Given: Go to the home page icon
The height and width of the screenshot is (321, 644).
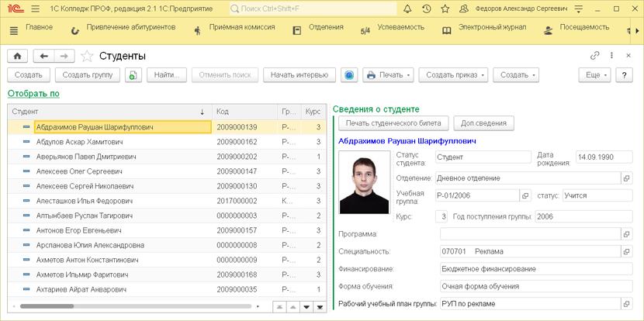Looking at the screenshot, I should coord(17,57).
